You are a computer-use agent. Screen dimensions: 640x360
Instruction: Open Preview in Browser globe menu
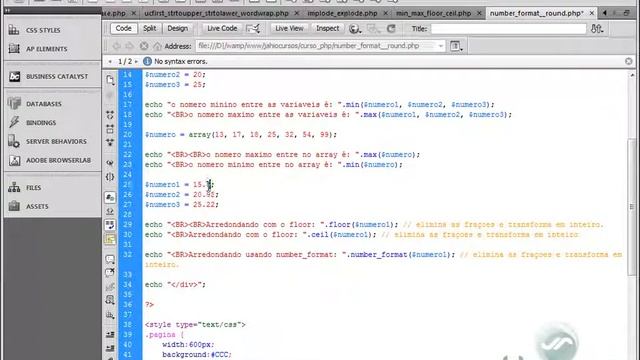[x=355, y=29]
